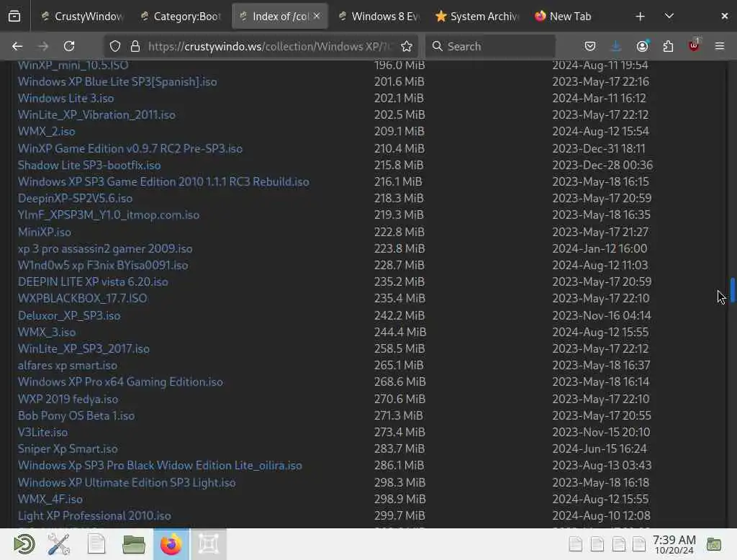The width and height of the screenshot is (737, 560).
Task: Download Windows XP Blue Lite SP3[Spanish].iso
Action: tap(117, 82)
